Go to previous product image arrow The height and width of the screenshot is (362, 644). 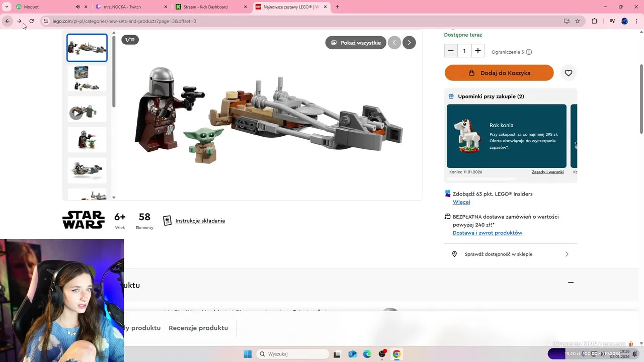(x=394, y=43)
